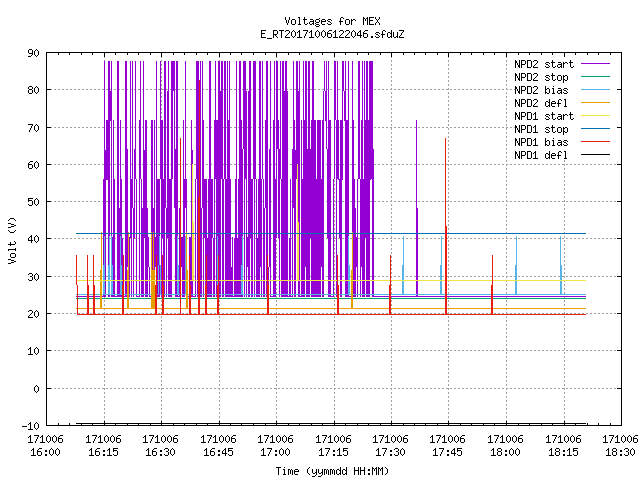Click the black NPD1 defl legend line

[x=596, y=155]
